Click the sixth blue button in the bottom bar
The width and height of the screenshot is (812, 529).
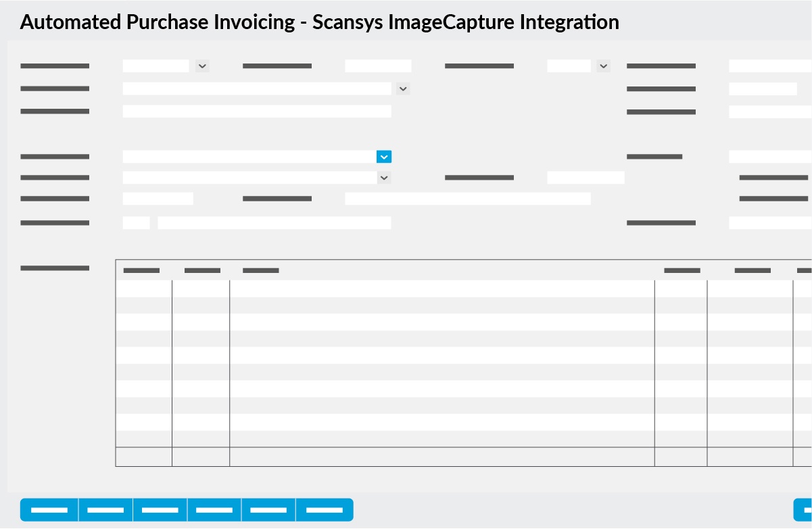point(325,510)
